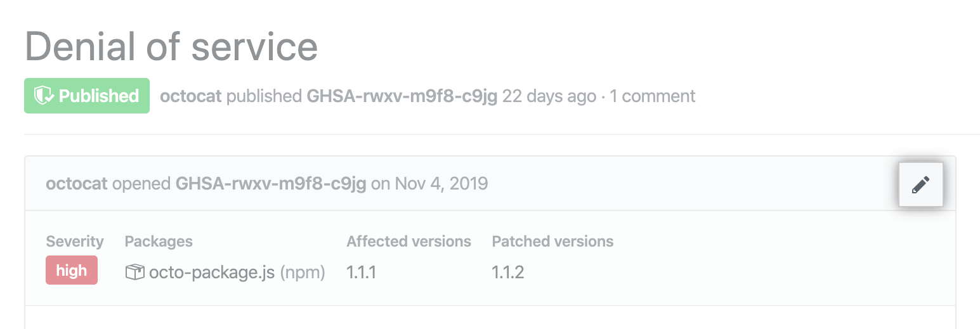Viewport: 980px width, 329px height.
Task: Click the 22 days ago timestamp
Action: (549, 96)
